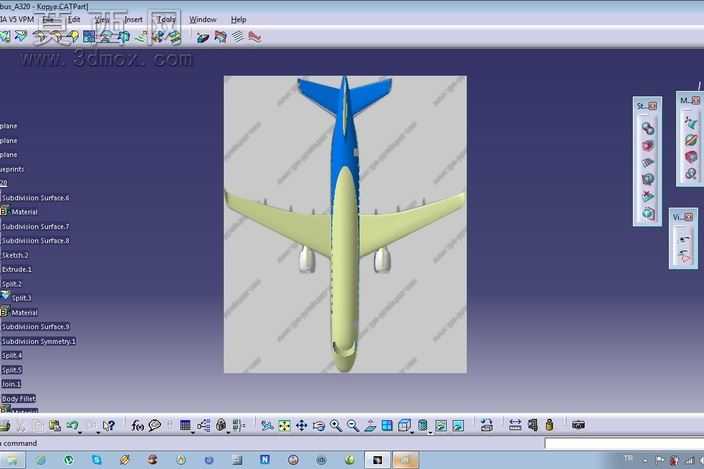704x469 pixels.
Task: Select Subdivision Surface.7 in the tree
Action: point(35,227)
